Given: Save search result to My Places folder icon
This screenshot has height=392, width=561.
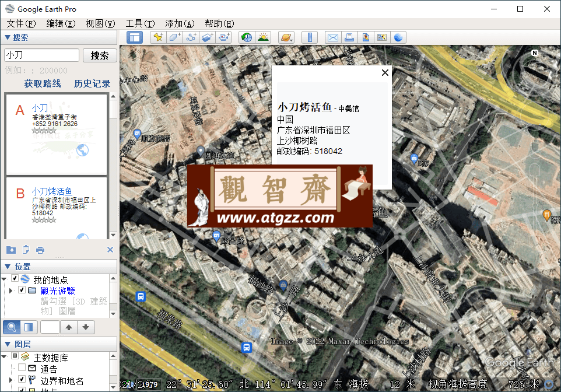Looking at the screenshot, I should point(11,250).
